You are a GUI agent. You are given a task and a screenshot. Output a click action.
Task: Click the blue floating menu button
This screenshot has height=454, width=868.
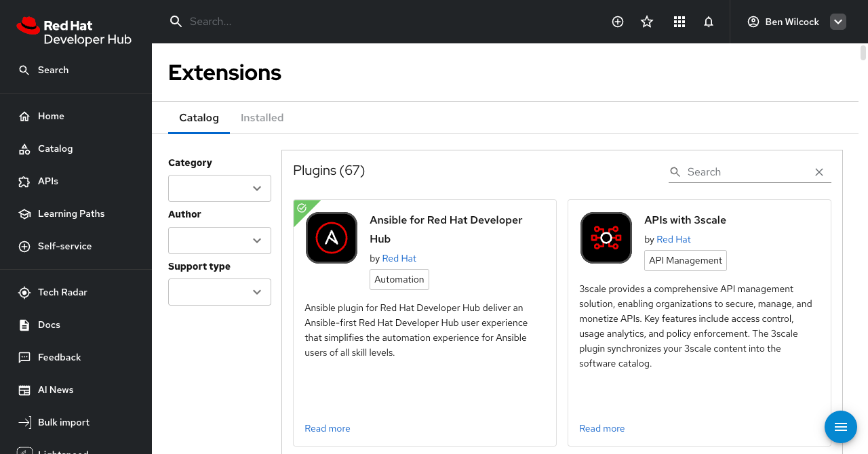click(841, 427)
